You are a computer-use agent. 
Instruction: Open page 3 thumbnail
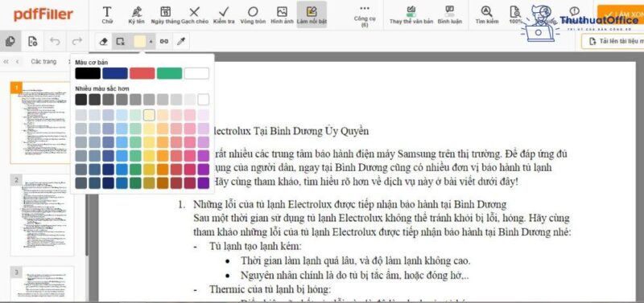pyautogui.click(x=42, y=284)
